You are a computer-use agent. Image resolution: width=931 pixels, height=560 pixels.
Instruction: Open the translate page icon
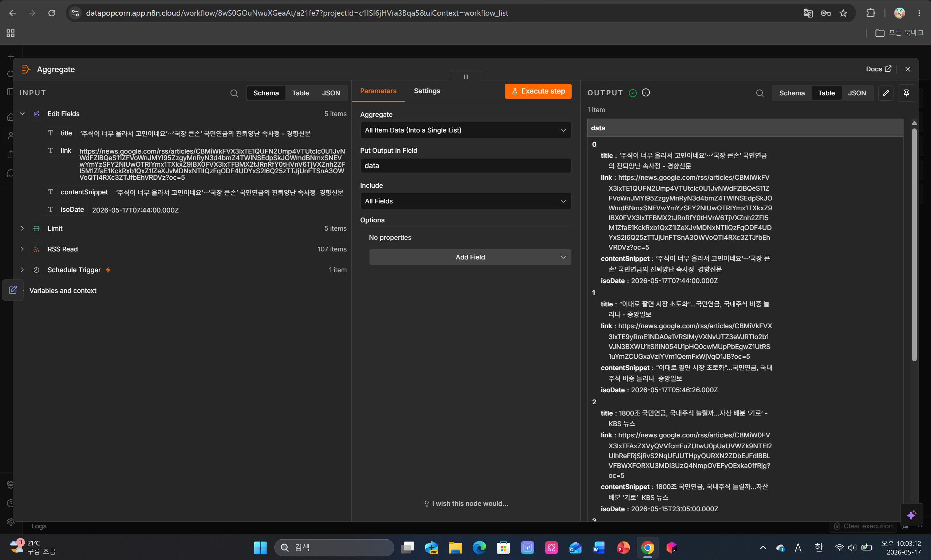(808, 13)
